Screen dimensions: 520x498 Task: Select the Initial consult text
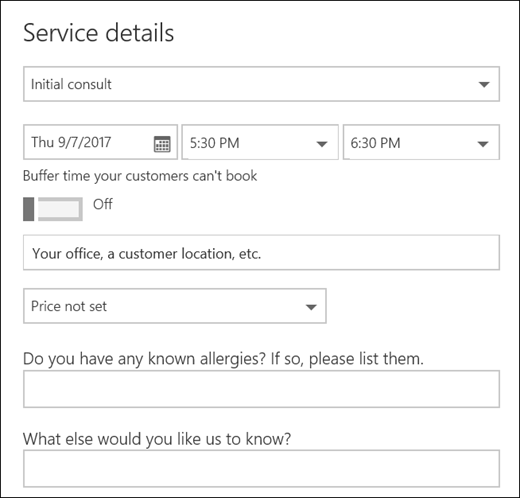tap(71, 84)
